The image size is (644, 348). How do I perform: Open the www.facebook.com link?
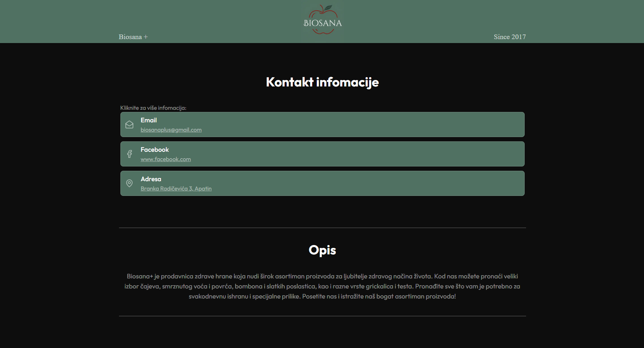(x=166, y=159)
